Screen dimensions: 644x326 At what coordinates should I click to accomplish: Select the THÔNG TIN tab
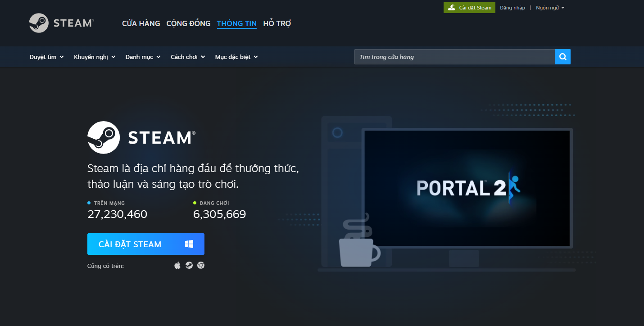[x=236, y=23]
